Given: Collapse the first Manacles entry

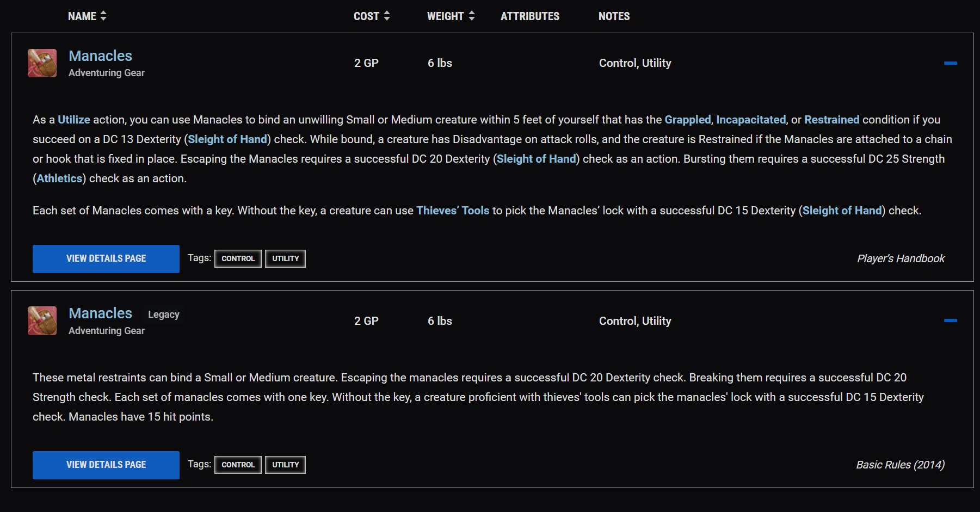Looking at the screenshot, I should 950,63.
